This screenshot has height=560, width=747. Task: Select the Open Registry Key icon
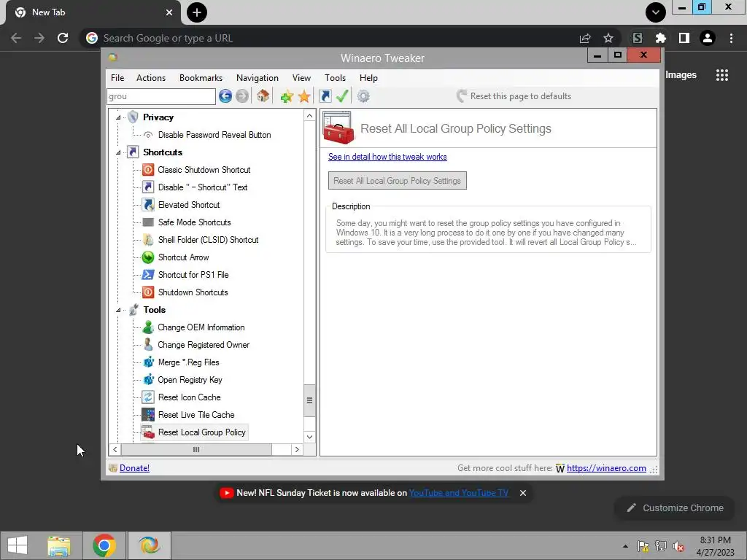(148, 379)
